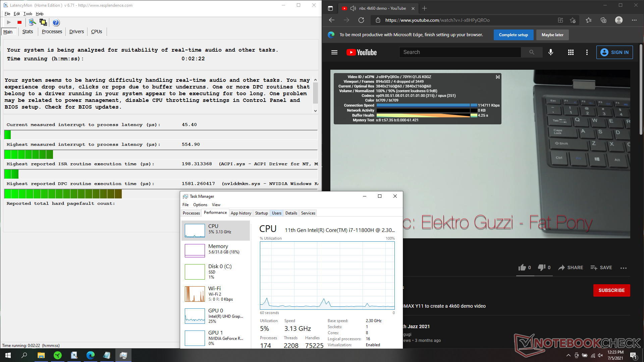Click the Complete setup button
The height and width of the screenshot is (362, 644).
[513, 35]
